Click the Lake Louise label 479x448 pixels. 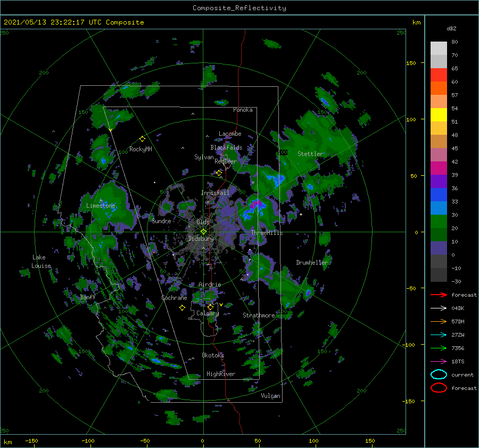click(x=41, y=262)
